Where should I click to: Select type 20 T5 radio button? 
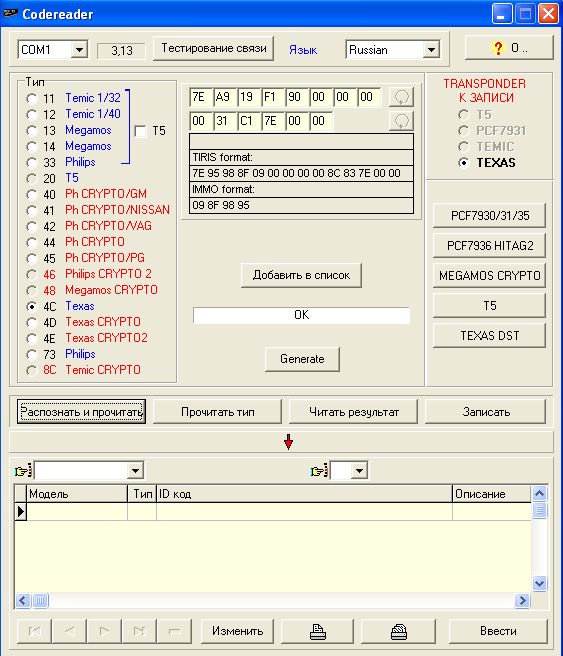click(31, 179)
